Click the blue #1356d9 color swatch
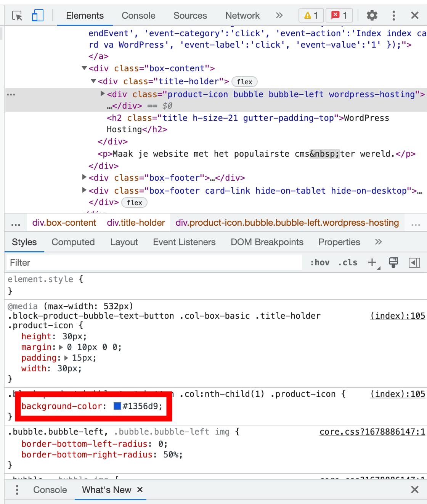This screenshot has width=427, height=504. click(116, 406)
